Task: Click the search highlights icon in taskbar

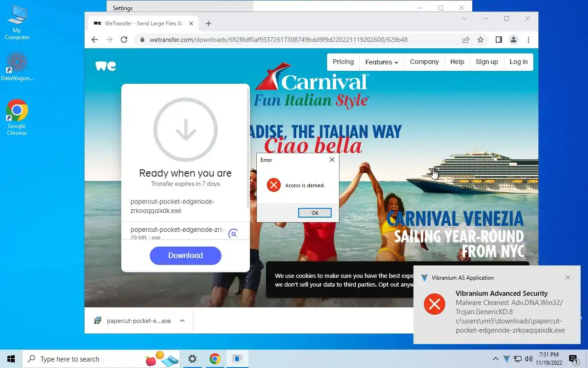Action: click(162, 359)
